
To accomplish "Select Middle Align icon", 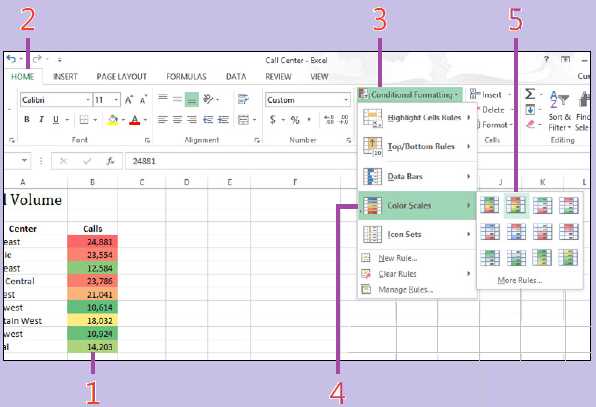I will tap(177, 99).
